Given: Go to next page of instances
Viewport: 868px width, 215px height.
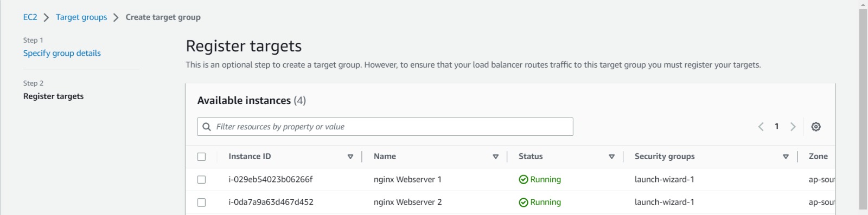Looking at the screenshot, I should [x=793, y=127].
